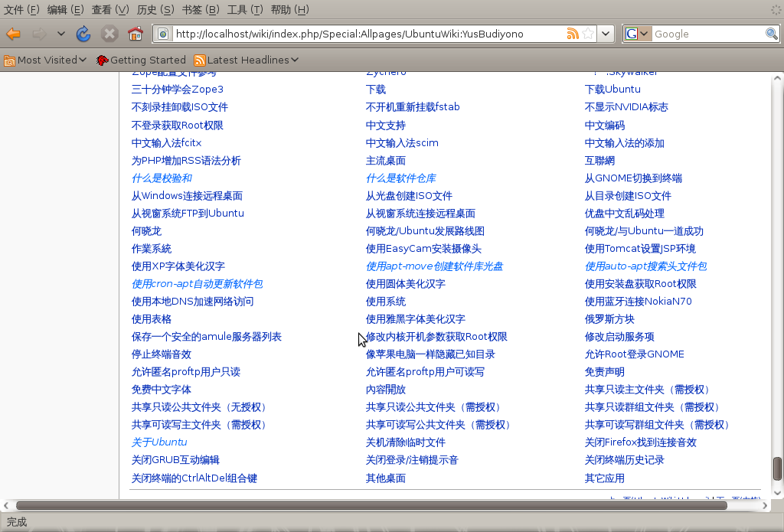Click the Most Visited folder icon
Viewport: 784px width, 532px height.
click(9, 60)
